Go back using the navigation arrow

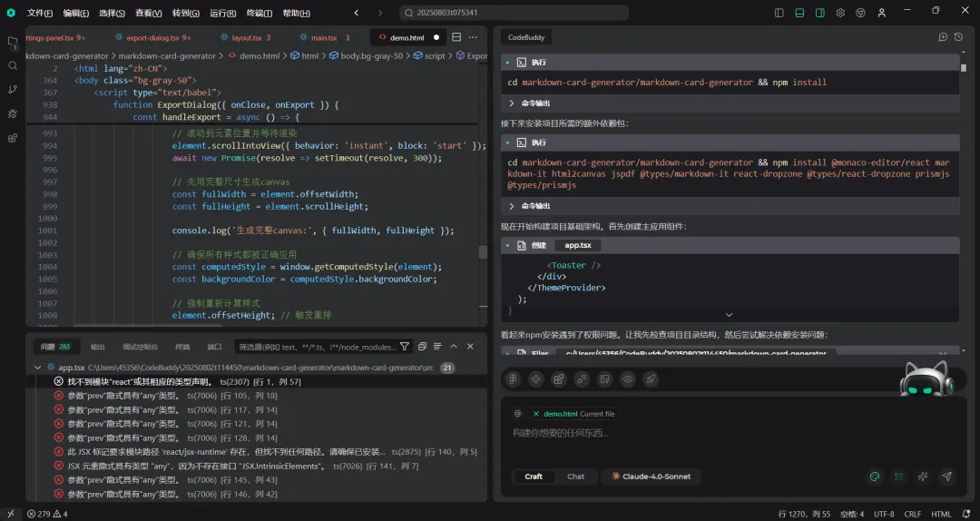click(357, 13)
